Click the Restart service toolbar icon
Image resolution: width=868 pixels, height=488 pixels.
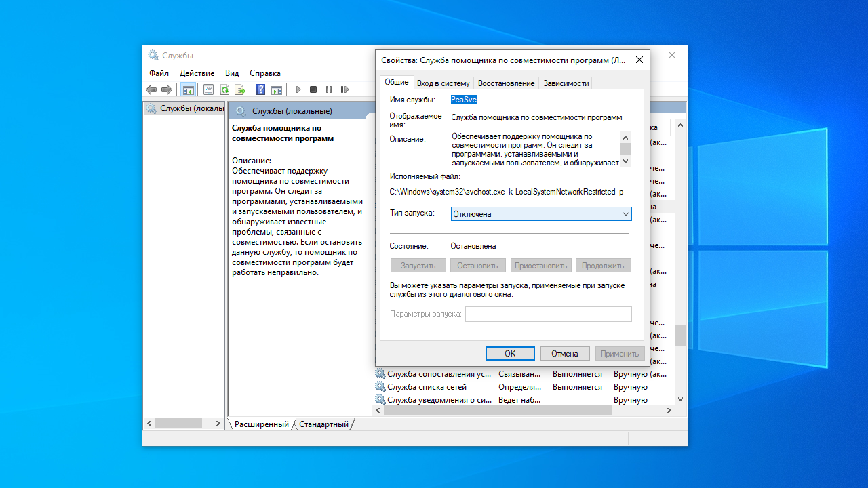point(344,89)
